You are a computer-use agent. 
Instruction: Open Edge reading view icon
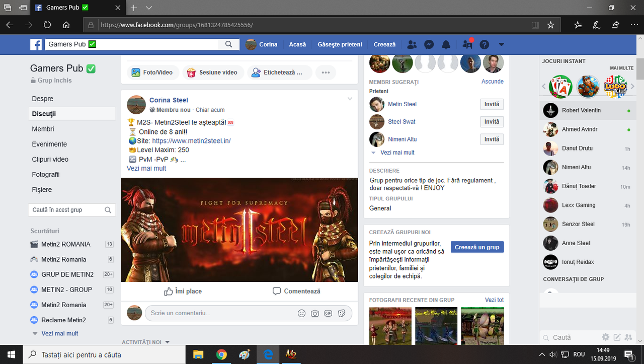pos(535,25)
